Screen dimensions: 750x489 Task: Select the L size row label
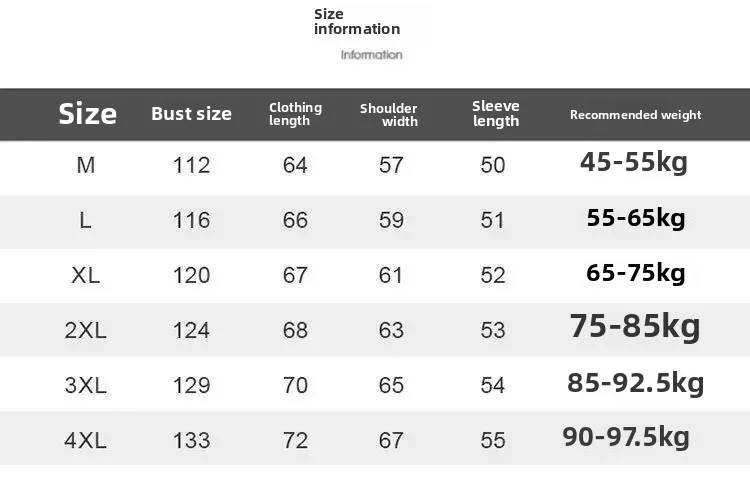[x=86, y=220]
